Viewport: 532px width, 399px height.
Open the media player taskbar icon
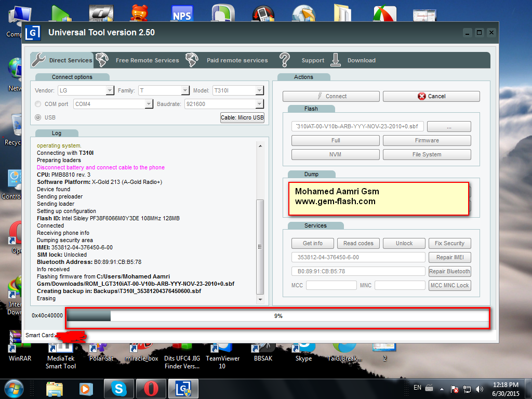pos(86,389)
